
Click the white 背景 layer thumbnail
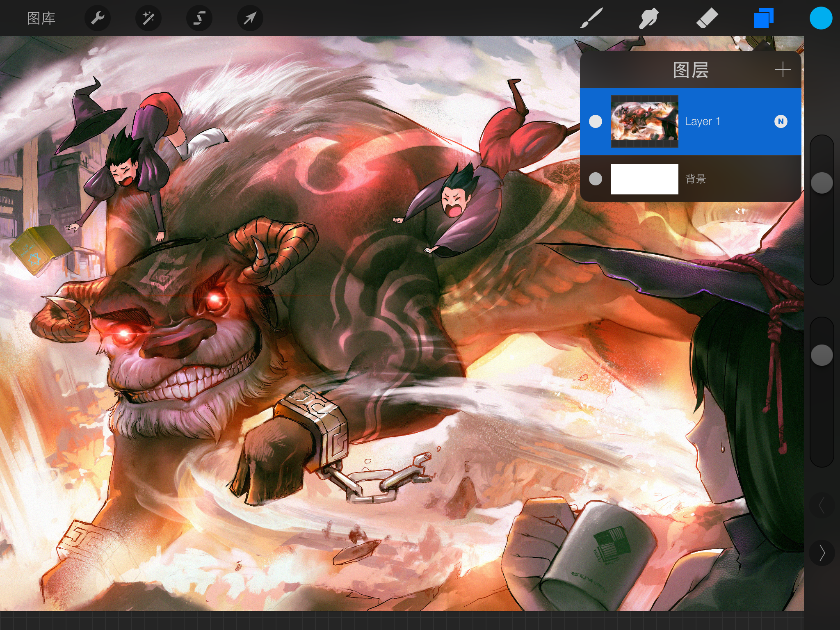click(x=644, y=179)
